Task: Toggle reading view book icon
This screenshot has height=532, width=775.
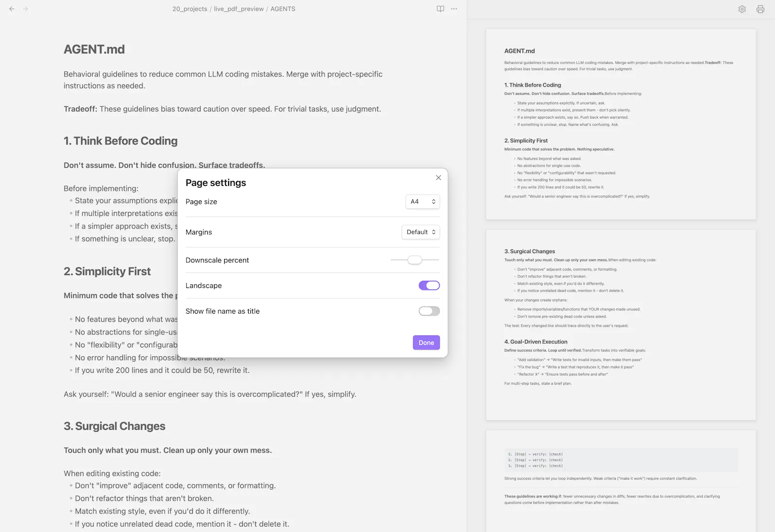Action: pyautogui.click(x=440, y=9)
